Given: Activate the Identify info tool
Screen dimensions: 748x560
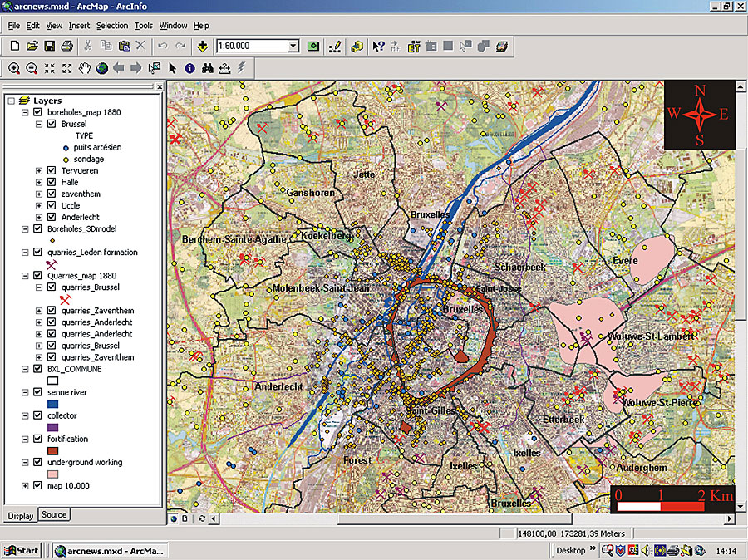Looking at the screenshot, I should point(189,68).
